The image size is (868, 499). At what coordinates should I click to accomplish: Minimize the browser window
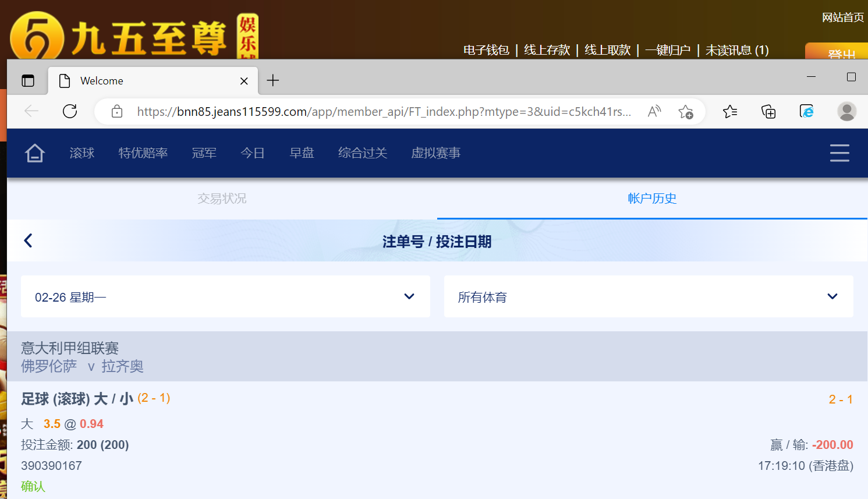point(811,77)
